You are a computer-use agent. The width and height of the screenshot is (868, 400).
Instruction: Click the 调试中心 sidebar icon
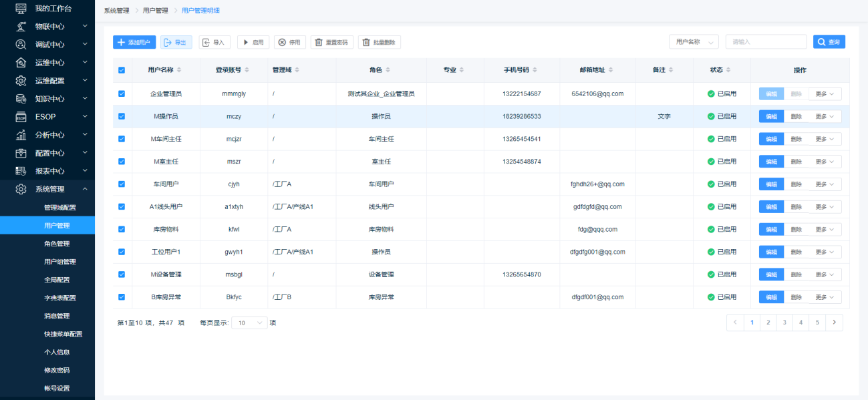21,45
